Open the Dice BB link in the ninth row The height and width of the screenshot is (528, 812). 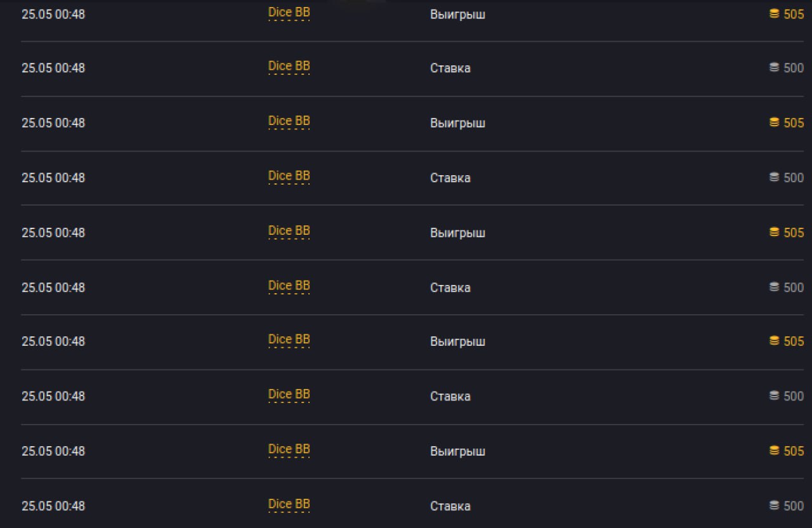[289, 449]
